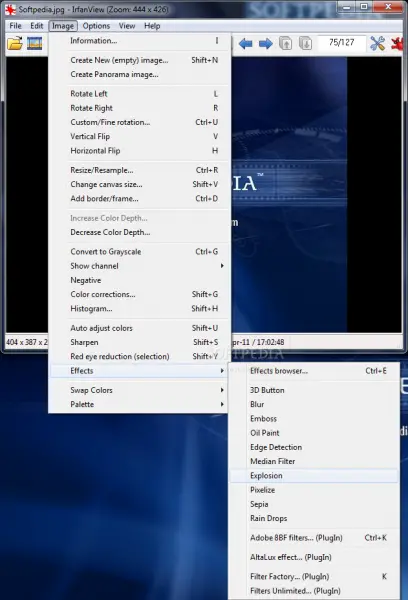Open the Options menu
Screen dimensions: 408x600
point(96,26)
